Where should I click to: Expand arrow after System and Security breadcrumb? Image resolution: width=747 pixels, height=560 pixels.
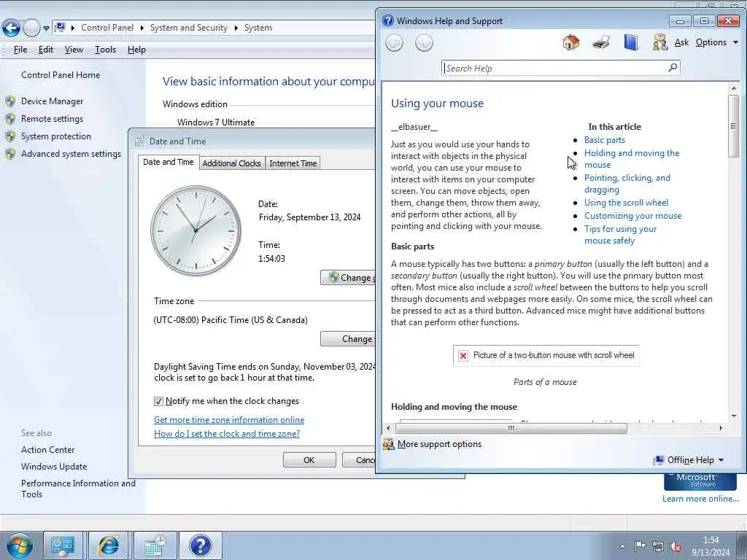point(236,28)
